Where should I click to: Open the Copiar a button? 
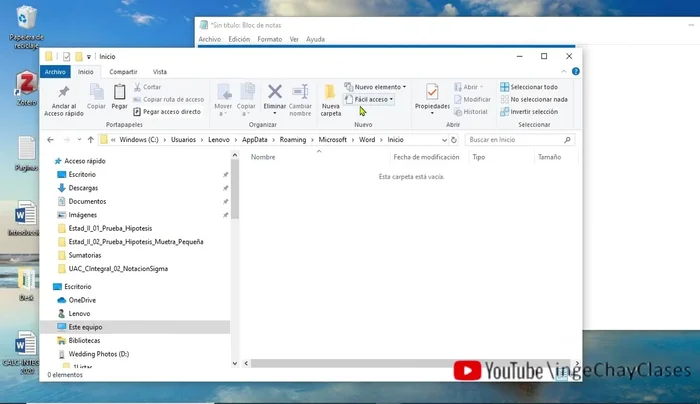pyautogui.click(x=246, y=100)
